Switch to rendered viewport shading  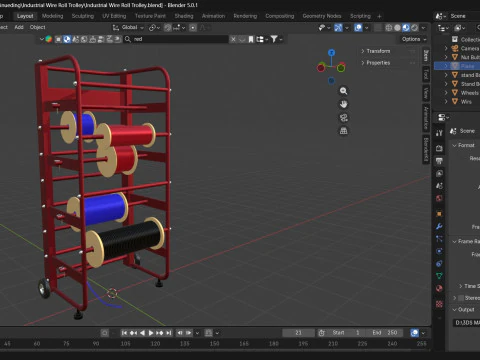(415, 28)
